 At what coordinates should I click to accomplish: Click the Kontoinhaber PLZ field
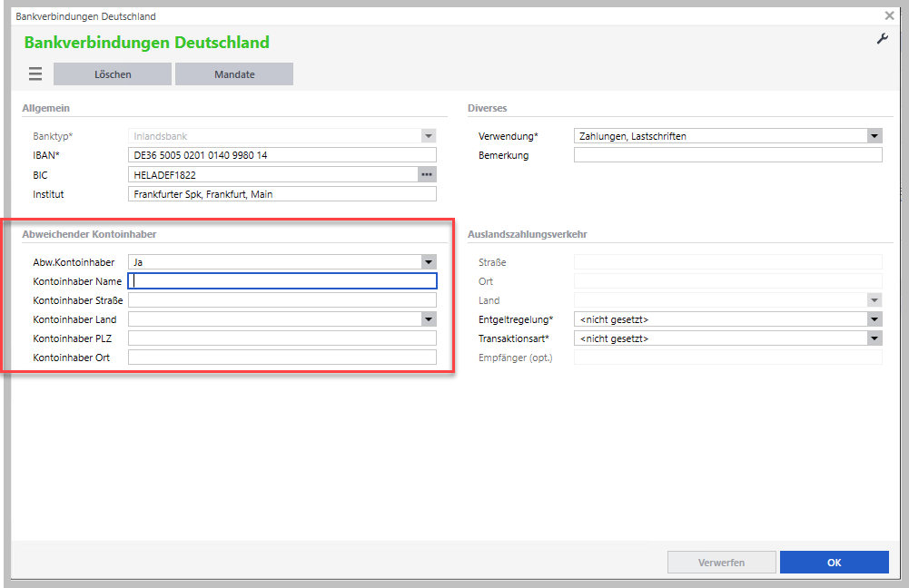click(x=282, y=338)
